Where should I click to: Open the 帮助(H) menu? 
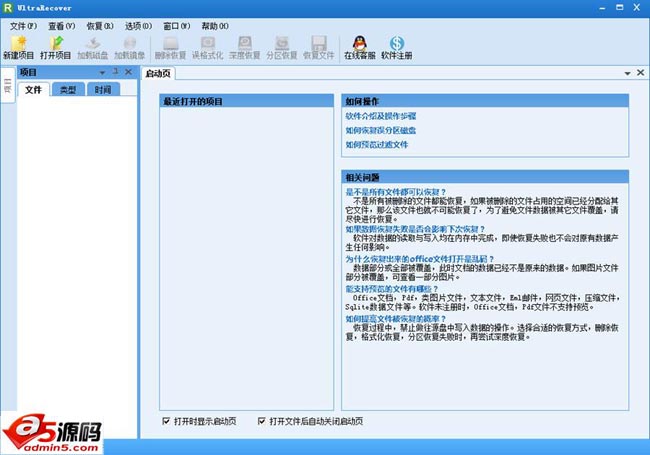pos(215,26)
